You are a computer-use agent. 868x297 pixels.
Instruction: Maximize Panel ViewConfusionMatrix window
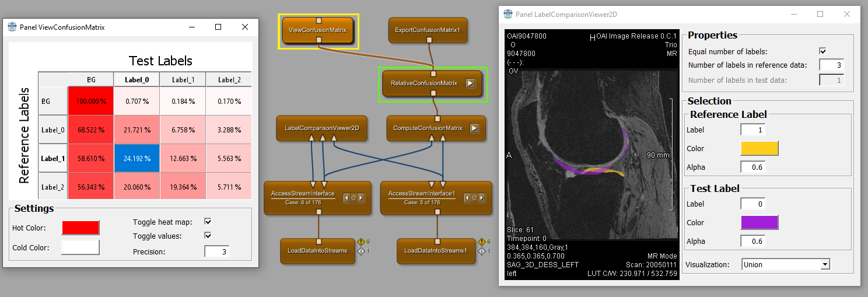tap(218, 27)
